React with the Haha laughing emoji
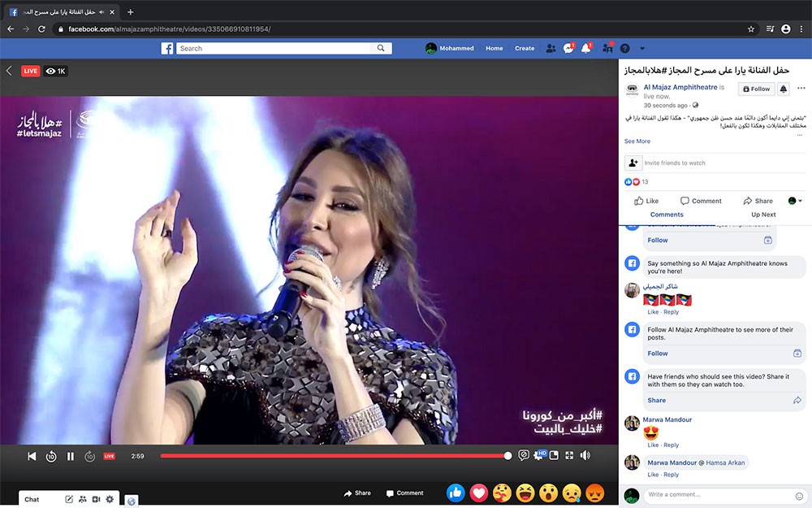812x508 pixels. pos(525,493)
